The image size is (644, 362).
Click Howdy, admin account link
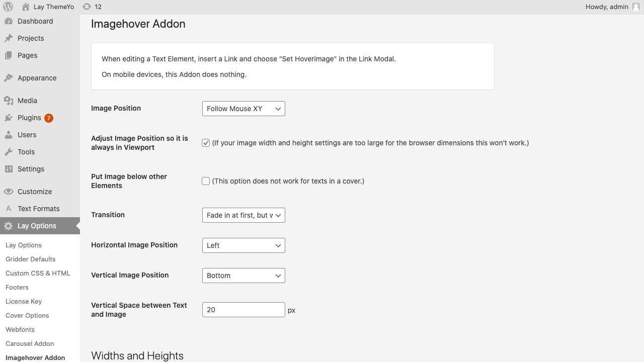tap(607, 7)
